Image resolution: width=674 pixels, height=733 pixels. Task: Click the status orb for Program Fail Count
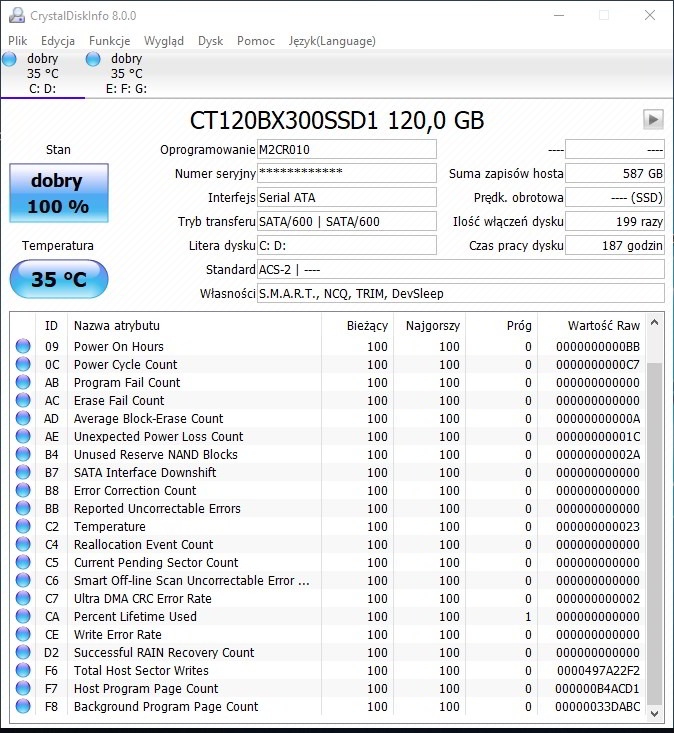pos(23,382)
